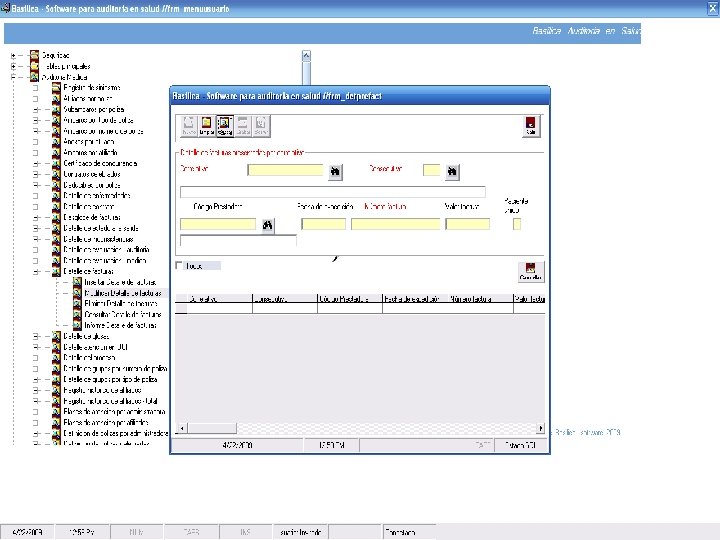Click icon of Deducibles por poliza
The height and width of the screenshot is (540, 720).
[56, 185]
